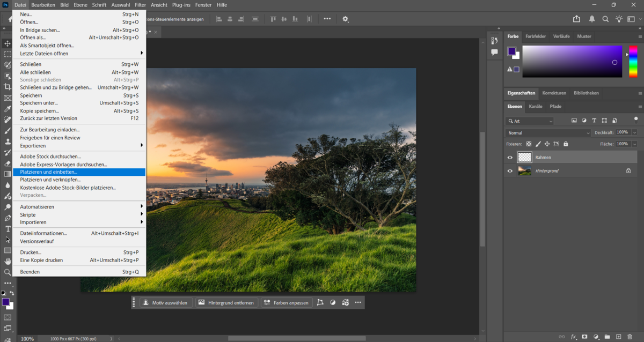The image size is (644, 342).
Task: Select the Type tool
Action: pyautogui.click(x=7, y=229)
